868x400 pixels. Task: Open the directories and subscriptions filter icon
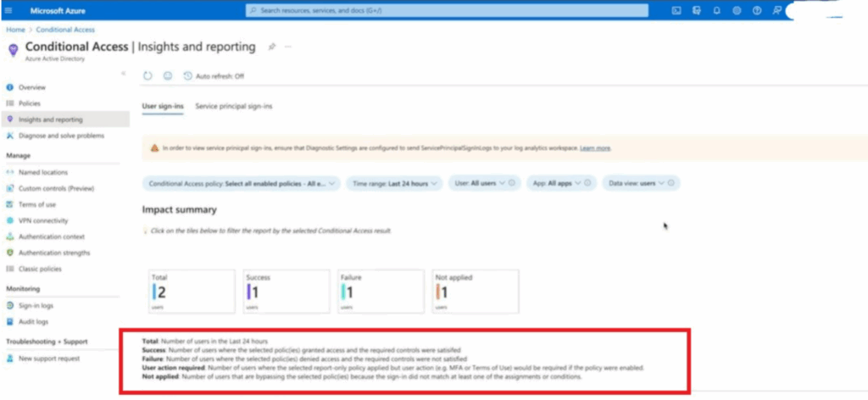pyautogui.click(x=697, y=10)
